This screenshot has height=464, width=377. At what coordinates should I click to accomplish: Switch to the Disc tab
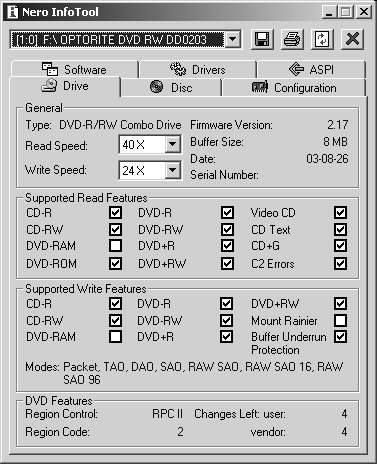[x=171, y=88]
